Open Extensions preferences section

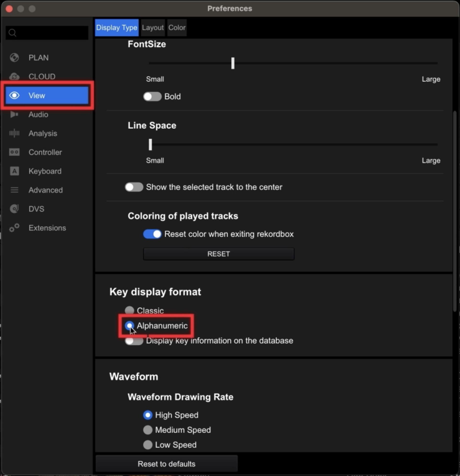(47, 228)
